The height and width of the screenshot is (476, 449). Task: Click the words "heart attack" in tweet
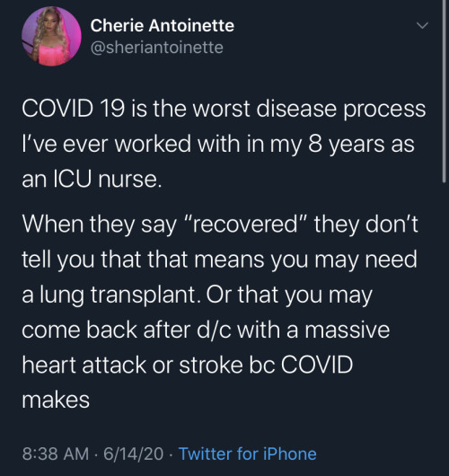[84, 365]
